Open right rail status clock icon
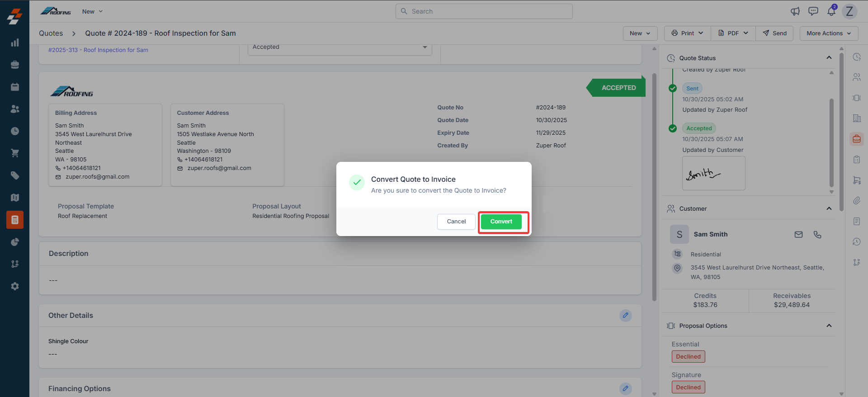Screen dimensions: 868x397 857,57
